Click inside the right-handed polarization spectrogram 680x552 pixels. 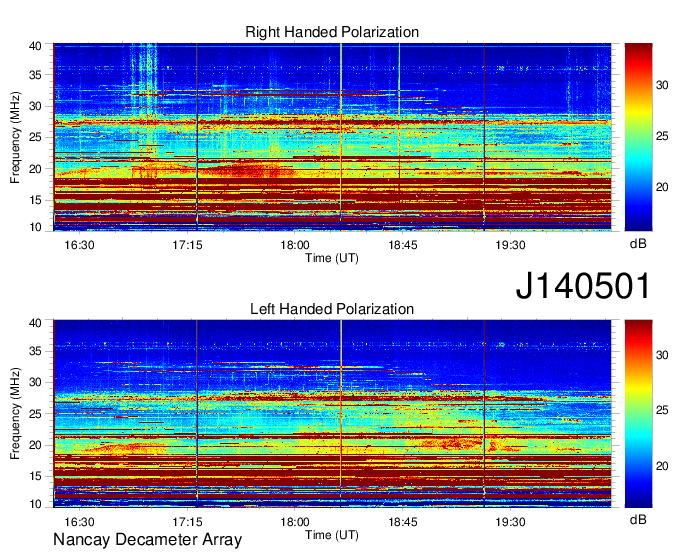pyautogui.click(x=332, y=137)
